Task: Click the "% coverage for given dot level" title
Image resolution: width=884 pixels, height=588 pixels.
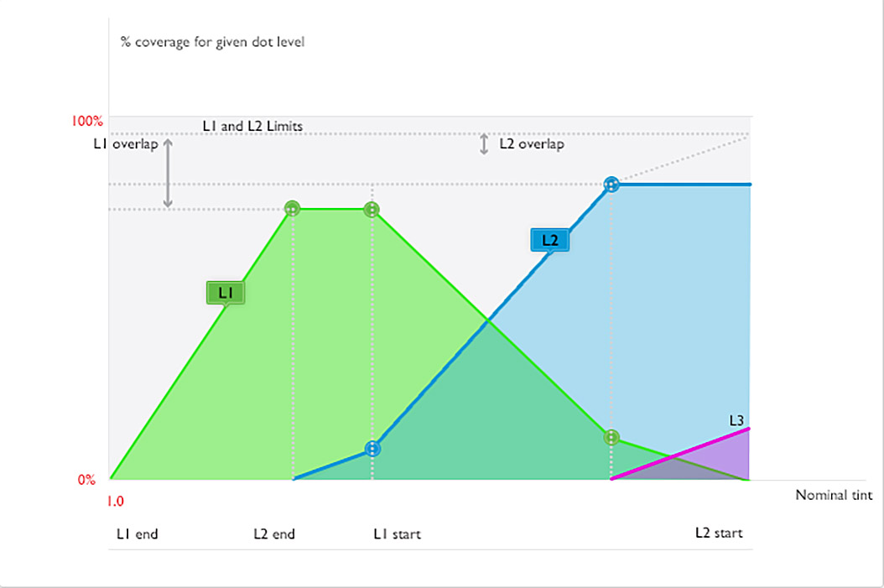Action: [x=213, y=40]
